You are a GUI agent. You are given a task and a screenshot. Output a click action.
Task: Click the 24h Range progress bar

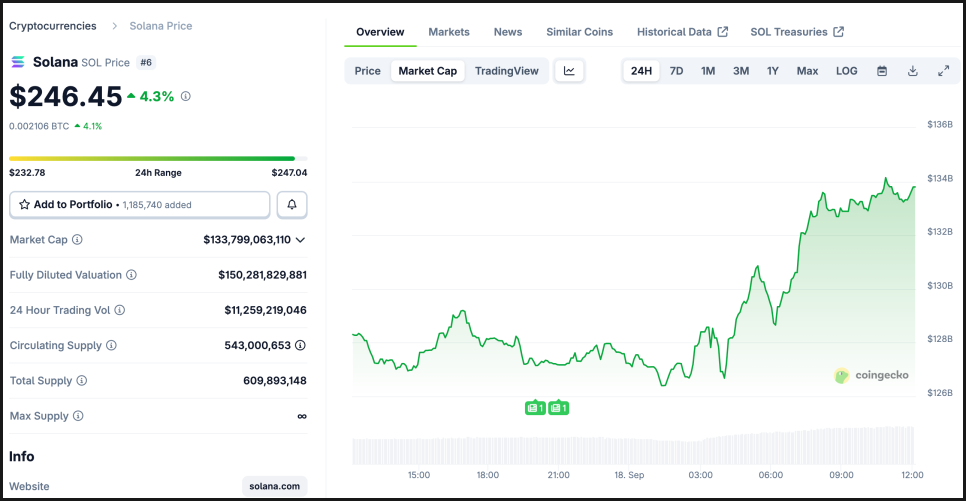158,158
